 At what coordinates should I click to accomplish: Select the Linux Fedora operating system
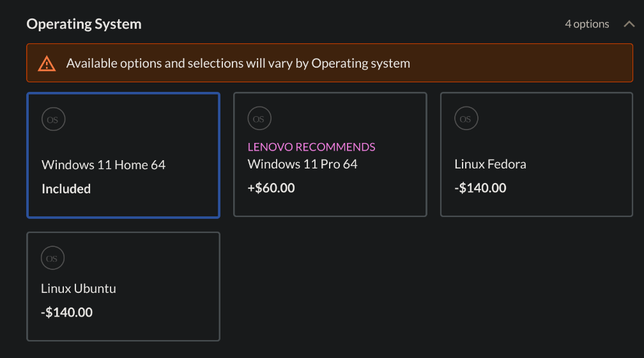537,155
